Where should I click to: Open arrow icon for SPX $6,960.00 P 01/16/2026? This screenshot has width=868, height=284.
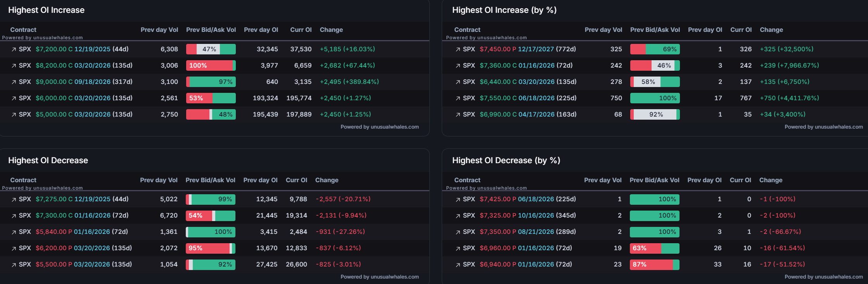[x=458, y=248]
